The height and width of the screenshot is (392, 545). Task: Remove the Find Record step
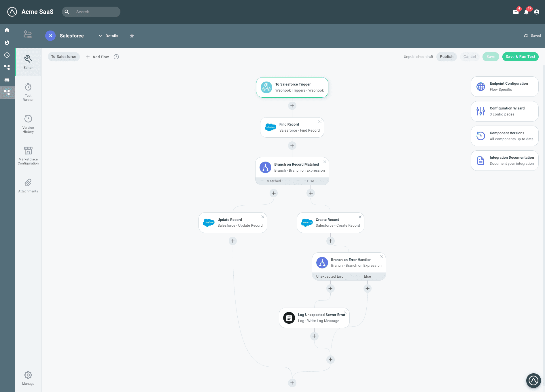(x=320, y=122)
